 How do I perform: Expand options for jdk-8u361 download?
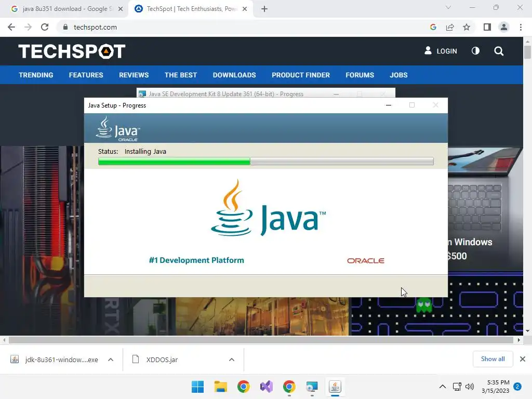click(111, 360)
